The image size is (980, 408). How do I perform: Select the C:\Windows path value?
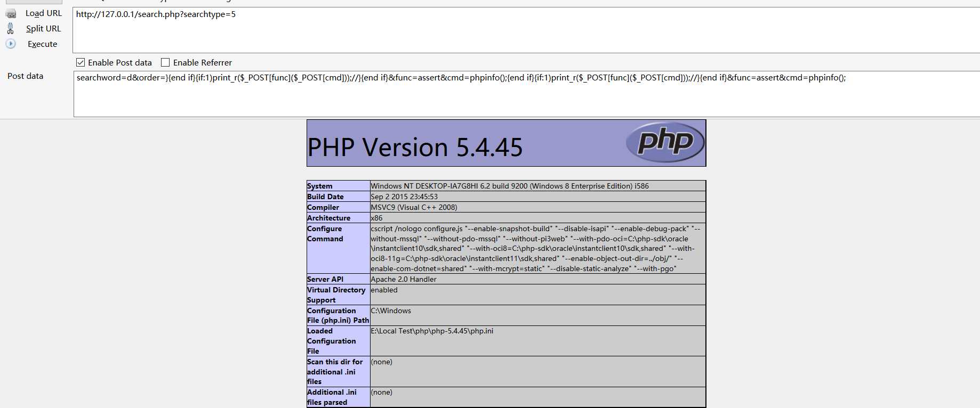click(x=391, y=311)
